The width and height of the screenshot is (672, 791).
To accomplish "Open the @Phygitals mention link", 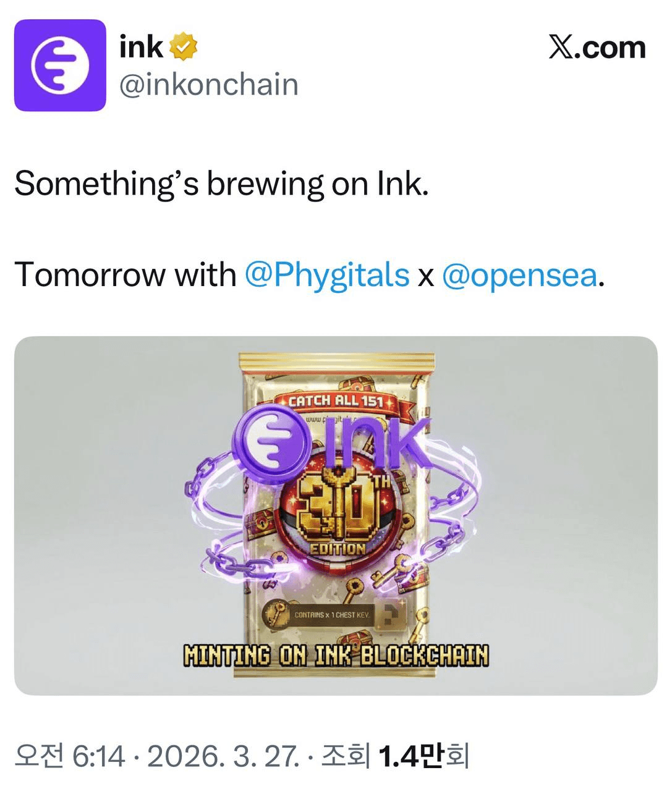I will (327, 274).
